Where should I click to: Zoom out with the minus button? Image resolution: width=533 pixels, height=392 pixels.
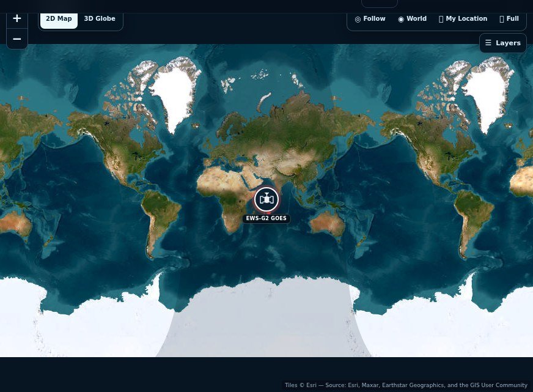(17, 39)
